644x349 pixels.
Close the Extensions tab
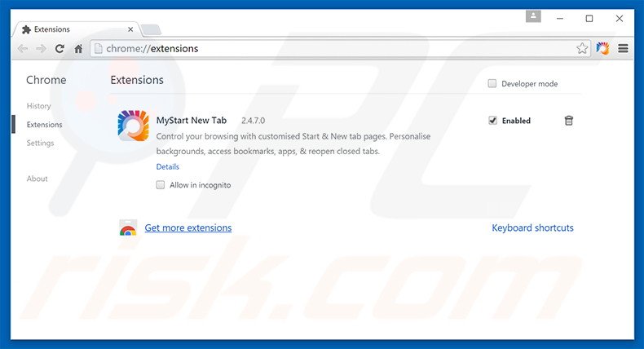[x=130, y=29]
